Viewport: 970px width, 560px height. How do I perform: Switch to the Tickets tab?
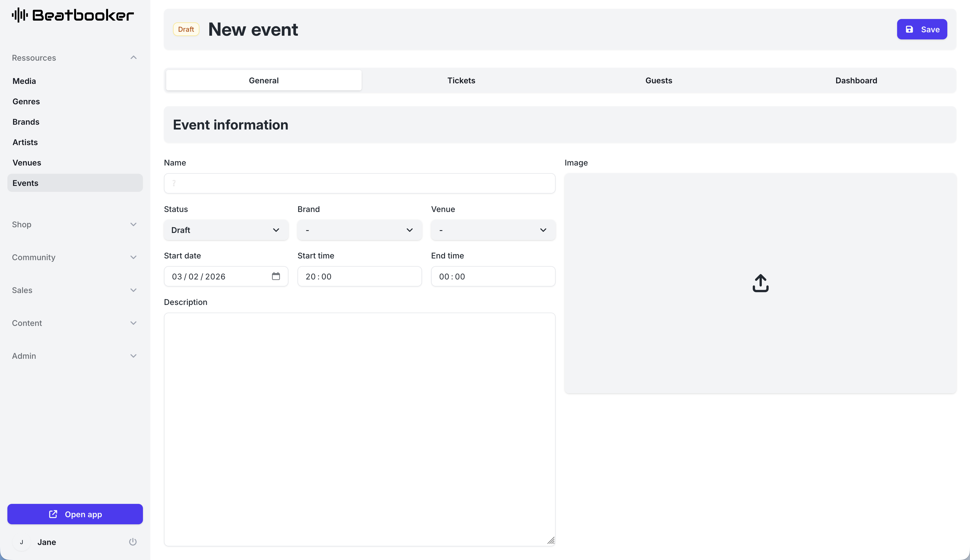(461, 80)
